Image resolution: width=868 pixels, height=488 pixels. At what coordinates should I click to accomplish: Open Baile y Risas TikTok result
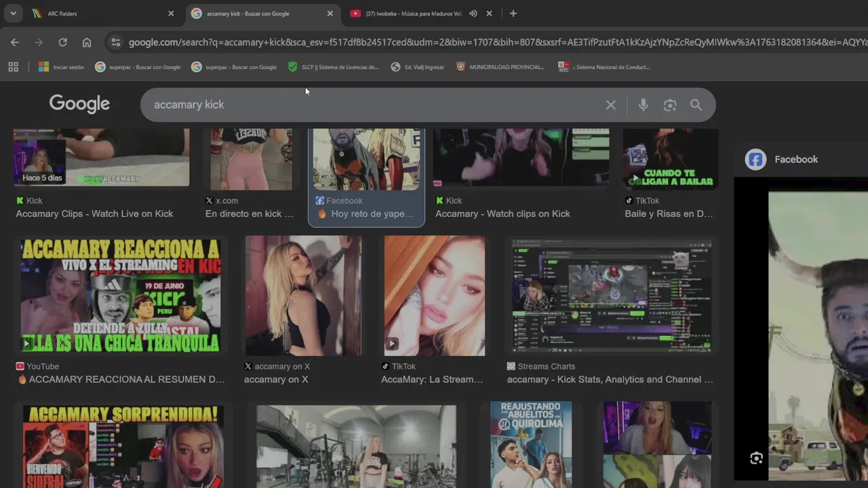point(669,213)
